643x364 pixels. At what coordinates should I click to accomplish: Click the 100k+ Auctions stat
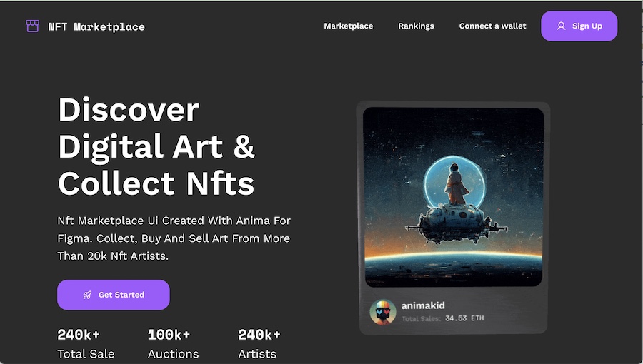pyautogui.click(x=173, y=343)
